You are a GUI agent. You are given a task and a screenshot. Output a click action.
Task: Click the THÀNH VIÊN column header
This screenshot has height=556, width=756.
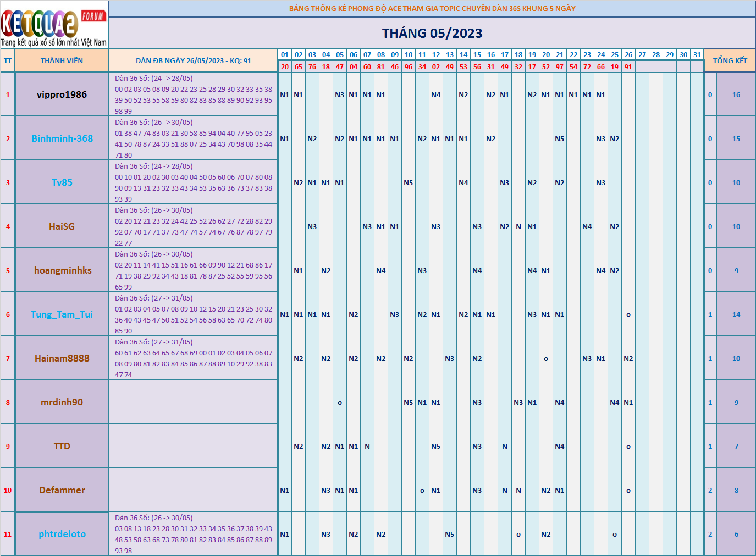(x=62, y=61)
